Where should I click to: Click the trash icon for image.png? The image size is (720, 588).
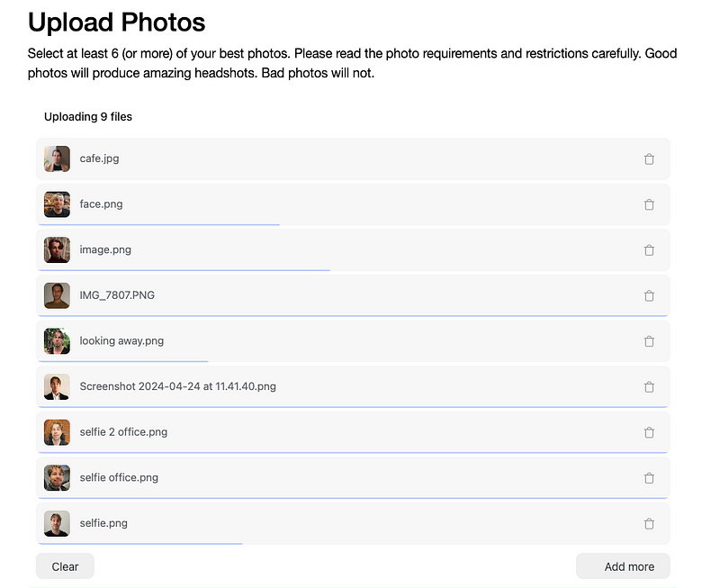pos(649,250)
